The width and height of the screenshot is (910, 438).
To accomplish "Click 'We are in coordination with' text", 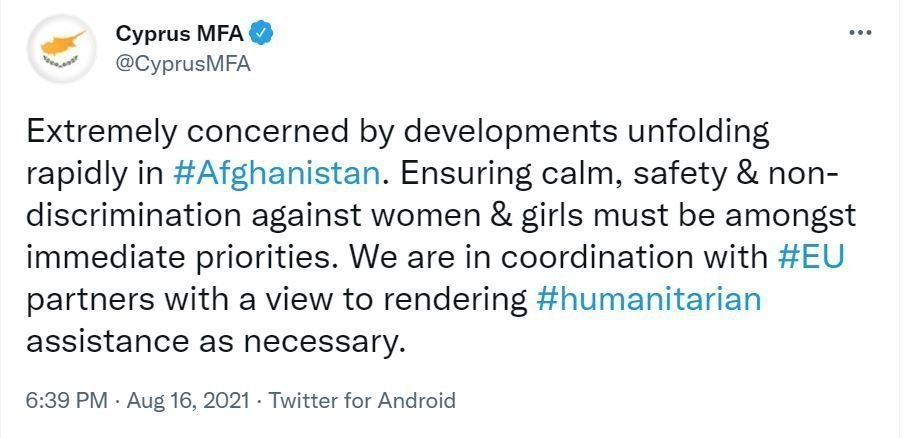I will 559,258.
